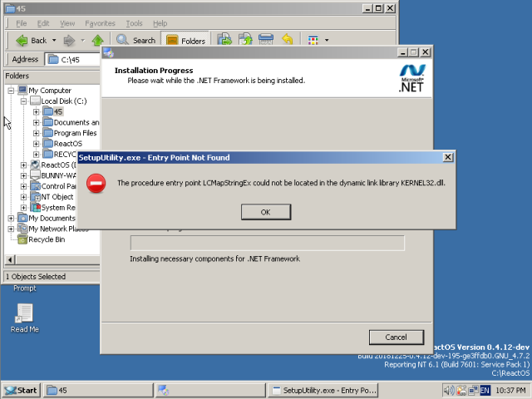Click the network tray icon

tap(473, 391)
